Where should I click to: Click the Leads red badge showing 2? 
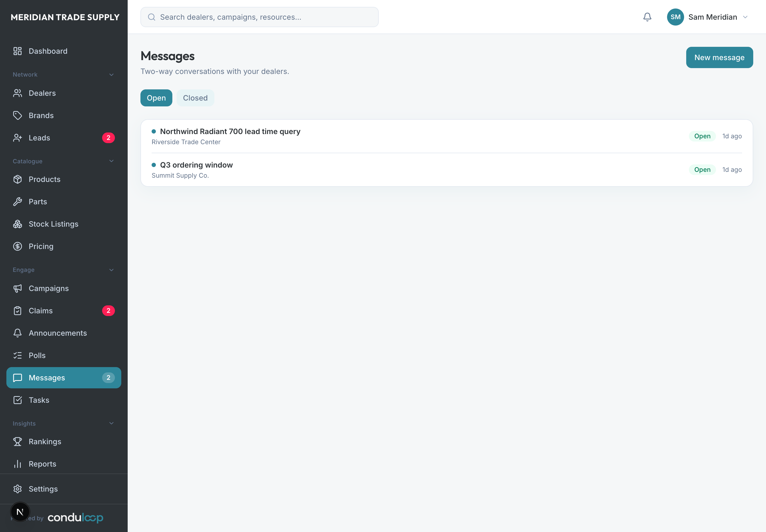[x=108, y=138]
